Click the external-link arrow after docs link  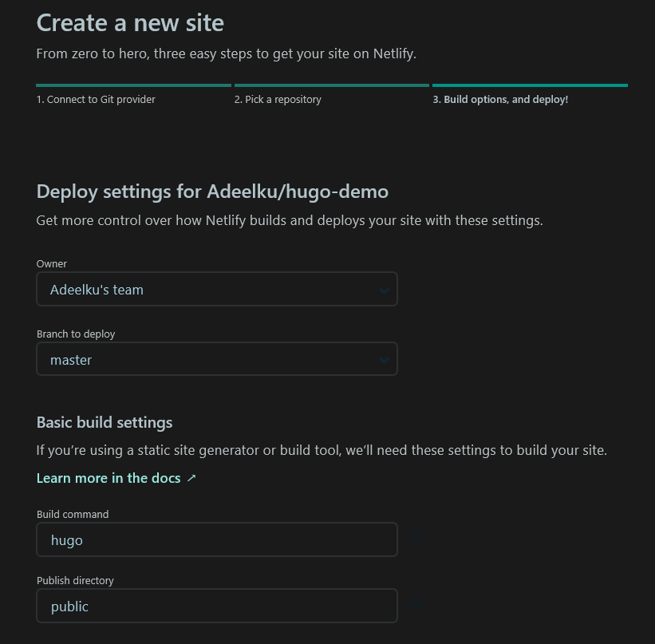click(x=191, y=478)
